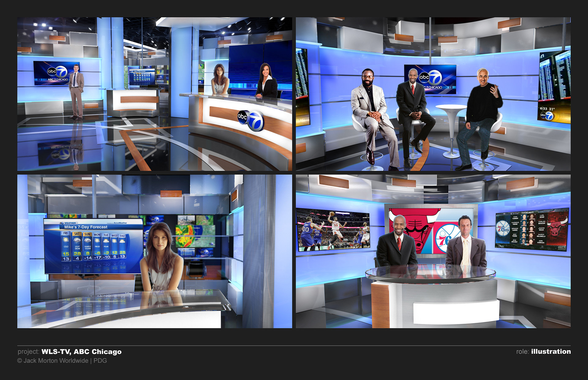Click the basketball game photo screen
Screen dimensions: 588x380
pyautogui.click(x=333, y=229)
